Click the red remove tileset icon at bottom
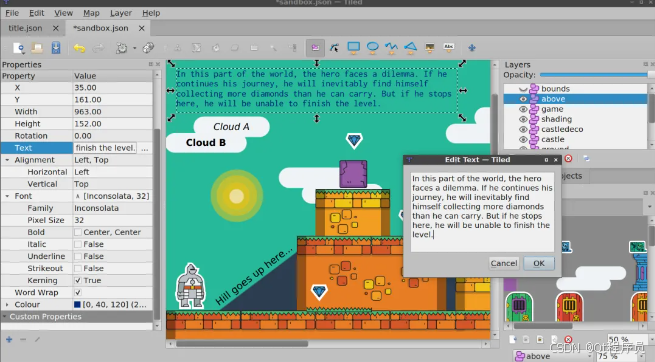Image resolution: width=655 pixels, height=362 pixels. tap(569, 339)
